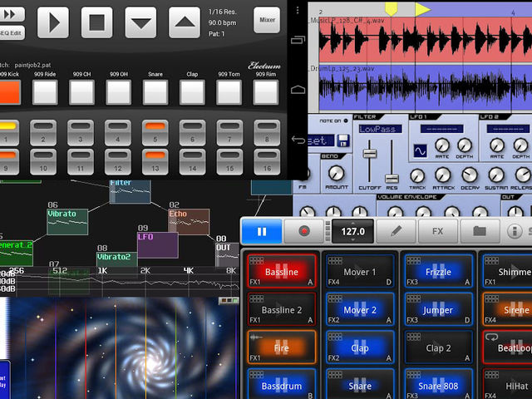The height and width of the screenshot is (399, 532).
Task: Open the LowPass filter type selector
Action: click(x=381, y=129)
